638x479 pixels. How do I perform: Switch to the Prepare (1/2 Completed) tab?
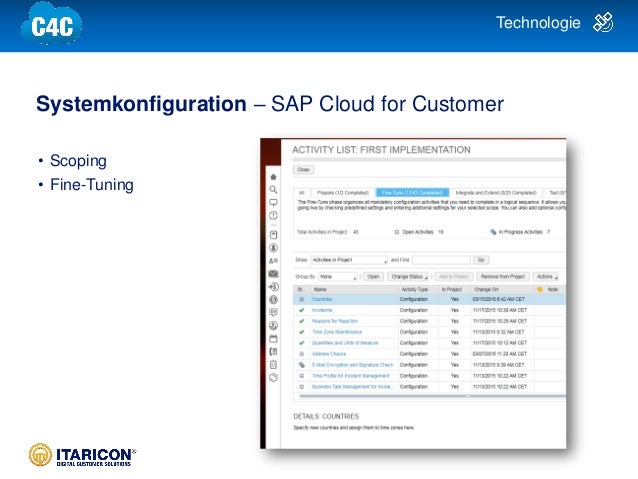(x=343, y=193)
